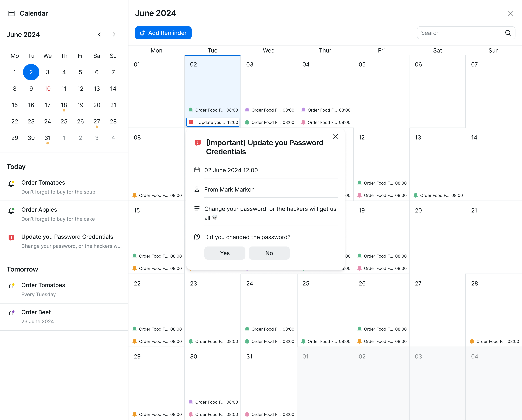Viewport: 522px width, 420px height.
Task: Select day 10 in mini calendar
Action: [x=47, y=89]
